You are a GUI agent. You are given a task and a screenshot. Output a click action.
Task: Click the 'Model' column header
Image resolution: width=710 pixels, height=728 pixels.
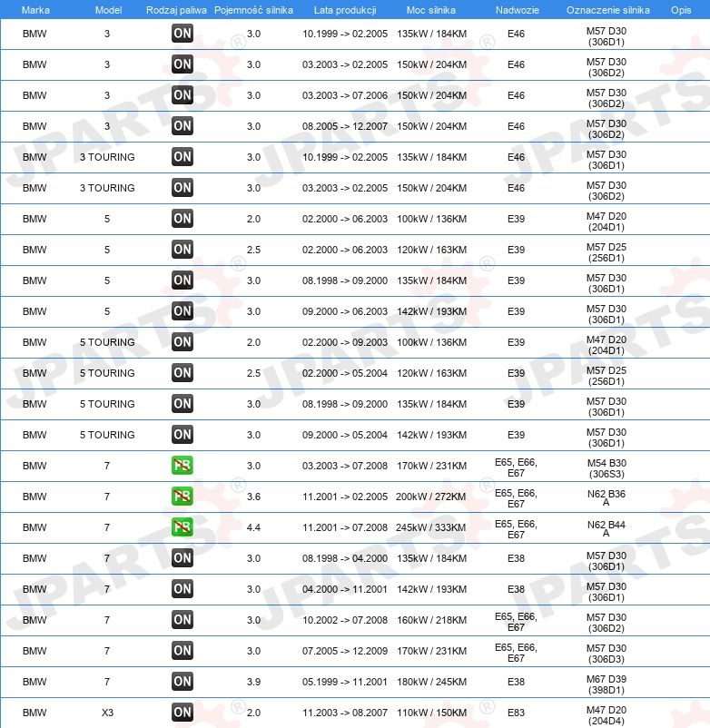pyautogui.click(x=108, y=10)
